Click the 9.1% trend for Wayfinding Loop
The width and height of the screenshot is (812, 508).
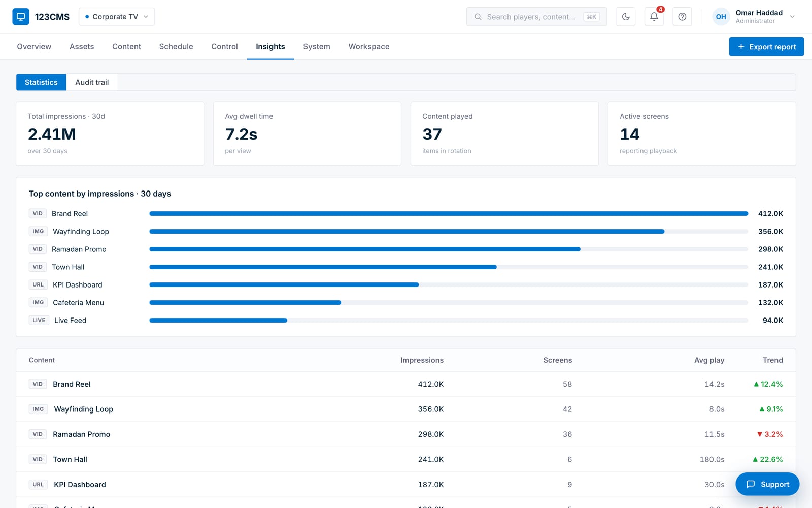click(x=771, y=409)
